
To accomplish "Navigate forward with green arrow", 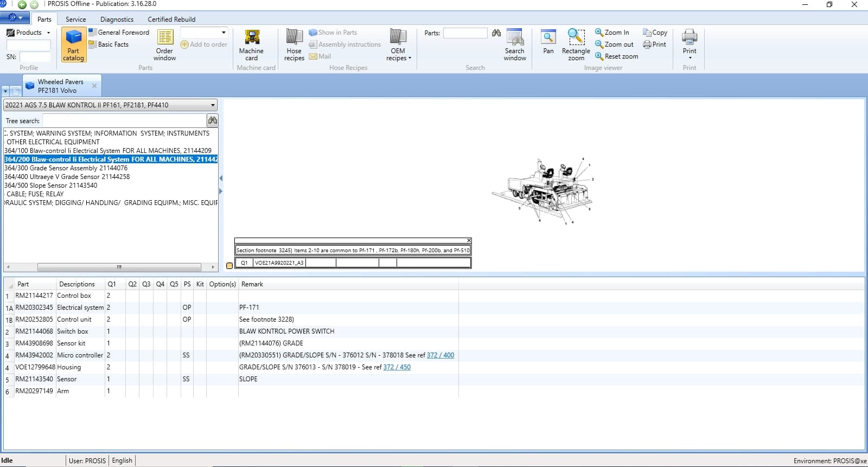I will click(34, 5).
